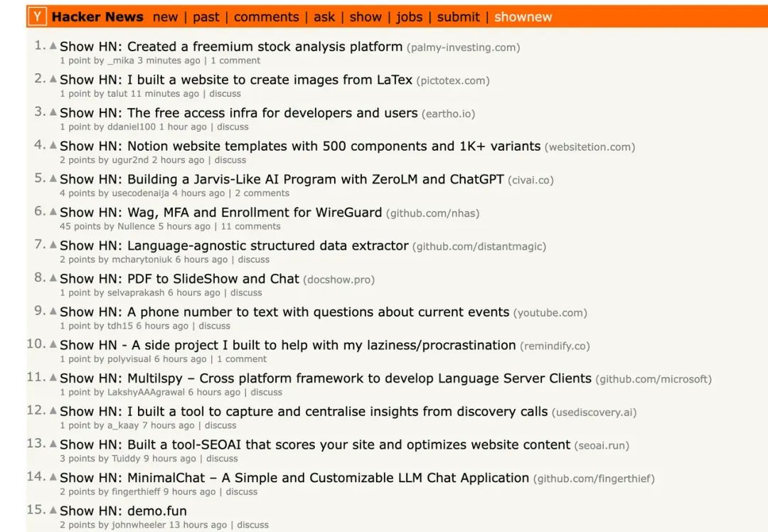The height and width of the screenshot is (532, 768).
Task: View 11 comments on WireGuard post
Action: coord(251,226)
